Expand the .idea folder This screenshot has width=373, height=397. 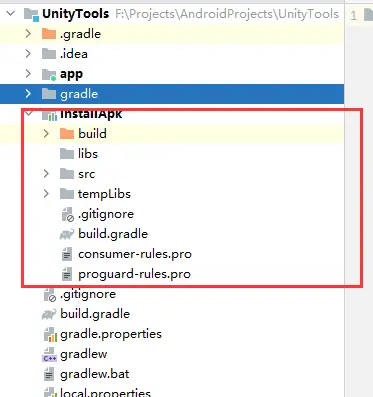click(28, 54)
